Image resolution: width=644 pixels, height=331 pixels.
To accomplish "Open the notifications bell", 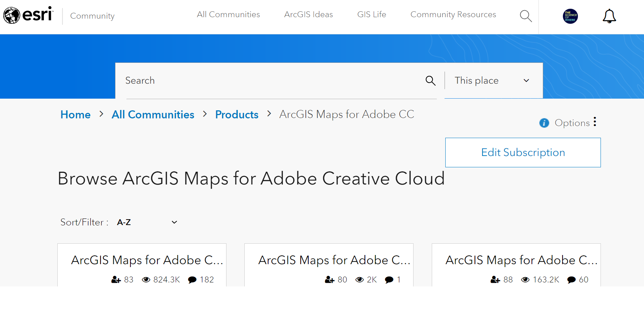I will [x=609, y=16].
